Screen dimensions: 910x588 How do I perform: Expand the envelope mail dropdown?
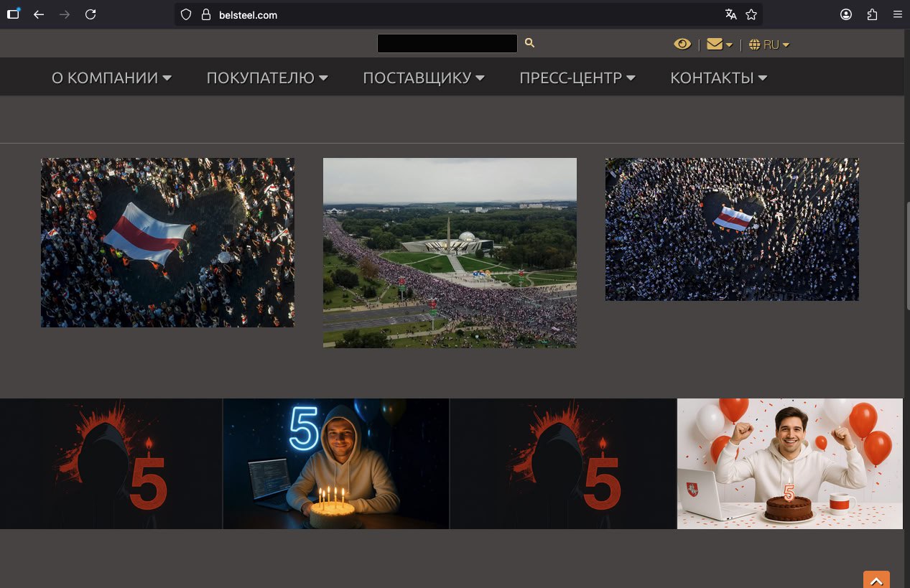click(719, 45)
